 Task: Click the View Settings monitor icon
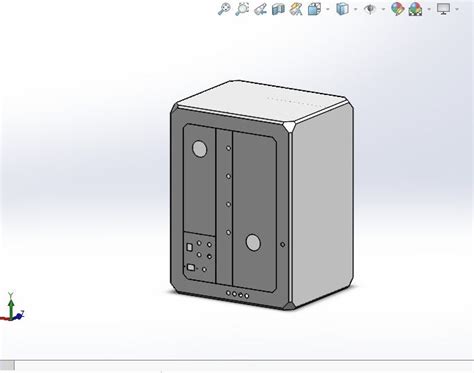pyautogui.click(x=443, y=9)
